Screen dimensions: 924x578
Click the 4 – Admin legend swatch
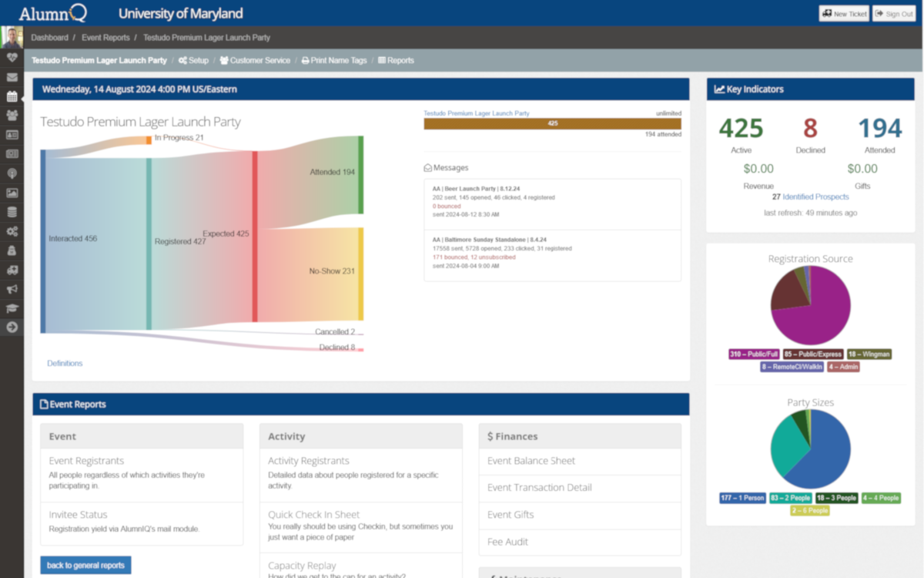(844, 367)
